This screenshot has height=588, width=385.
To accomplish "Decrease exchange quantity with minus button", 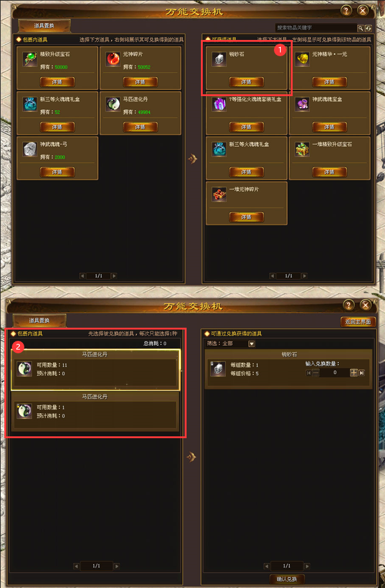I will 316,373.
